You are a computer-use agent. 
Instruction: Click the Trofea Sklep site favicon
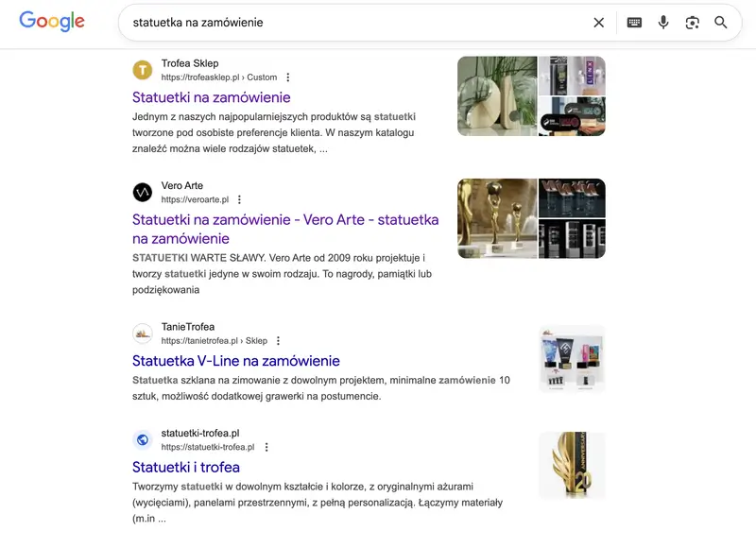143,70
